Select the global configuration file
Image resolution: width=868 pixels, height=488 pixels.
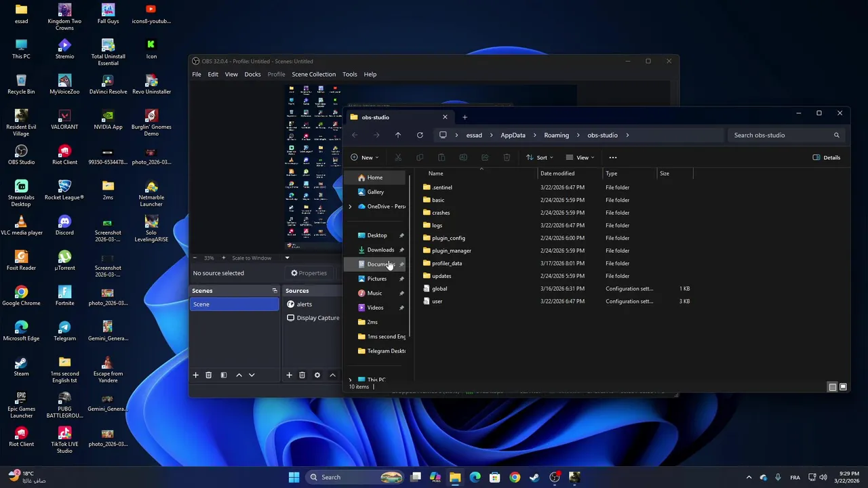click(439, 289)
